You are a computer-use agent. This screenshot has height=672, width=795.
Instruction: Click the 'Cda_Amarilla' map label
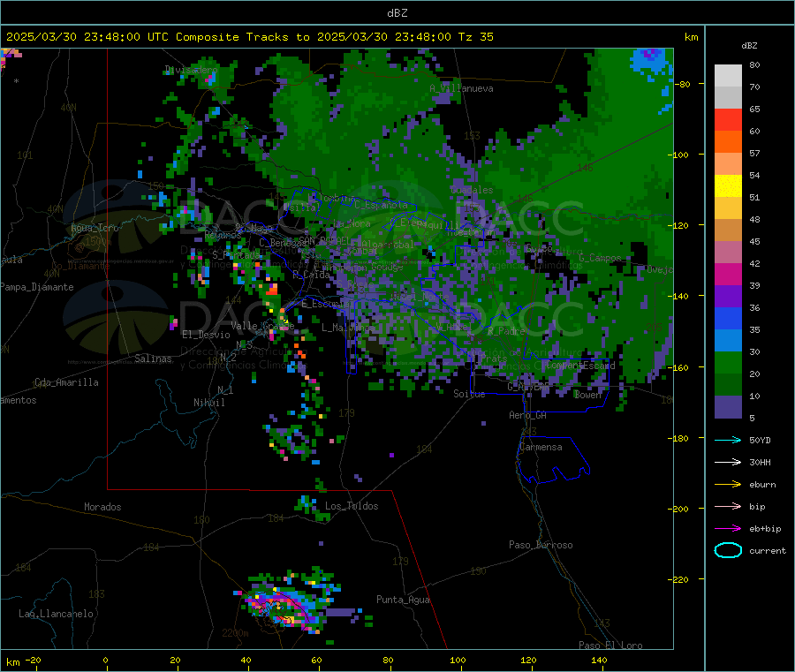pos(66,382)
